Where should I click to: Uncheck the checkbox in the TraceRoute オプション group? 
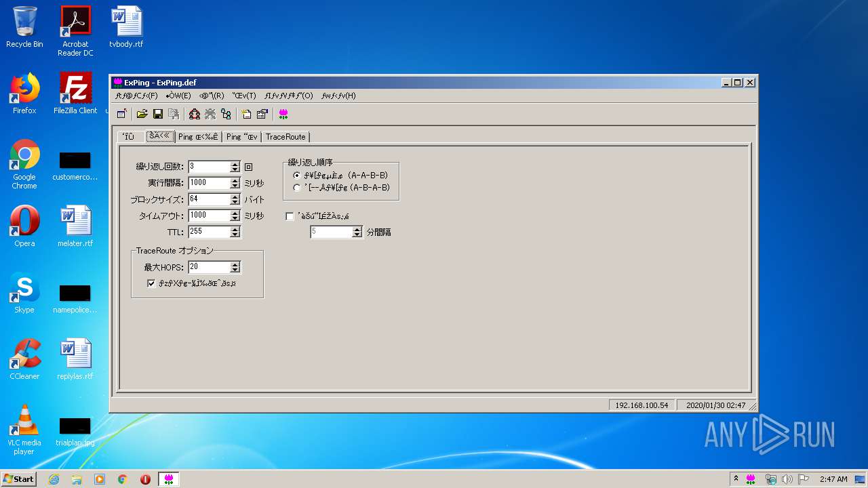pos(151,283)
